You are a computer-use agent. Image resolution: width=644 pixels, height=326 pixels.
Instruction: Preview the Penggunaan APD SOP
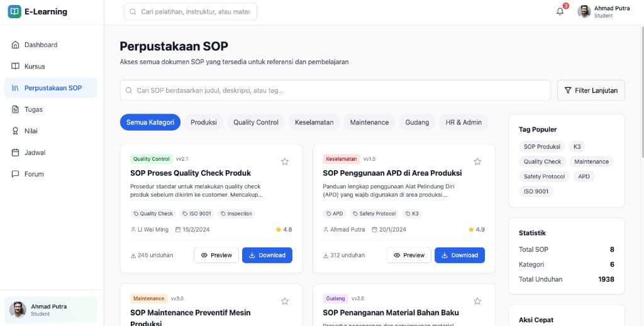coord(409,255)
